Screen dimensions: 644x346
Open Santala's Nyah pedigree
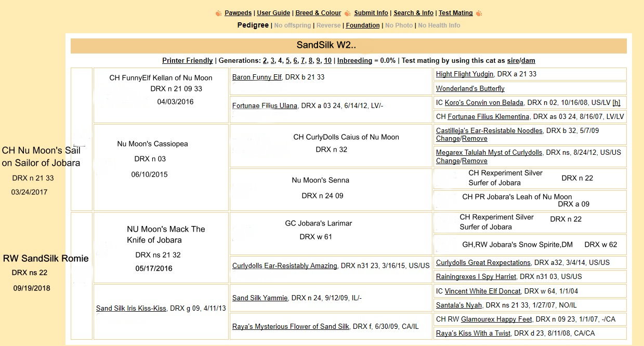[459, 305]
